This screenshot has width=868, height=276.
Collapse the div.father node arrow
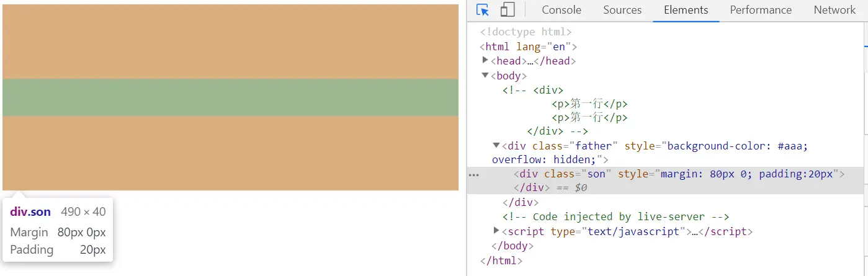496,145
